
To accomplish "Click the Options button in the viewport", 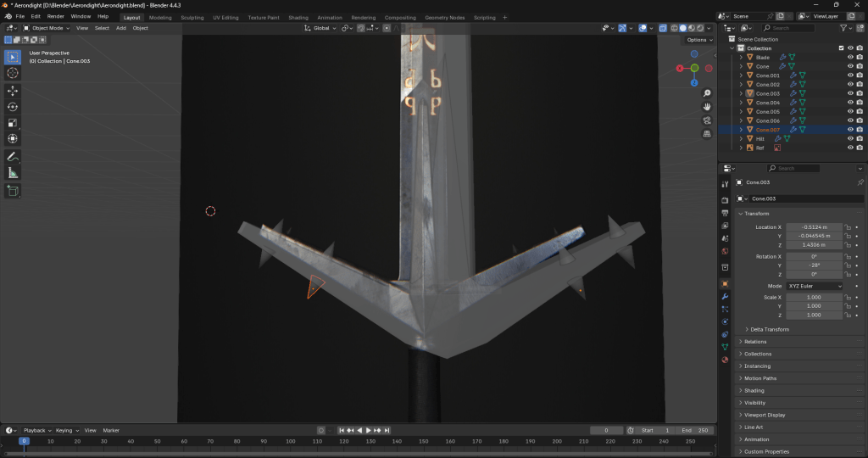I will pos(698,40).
